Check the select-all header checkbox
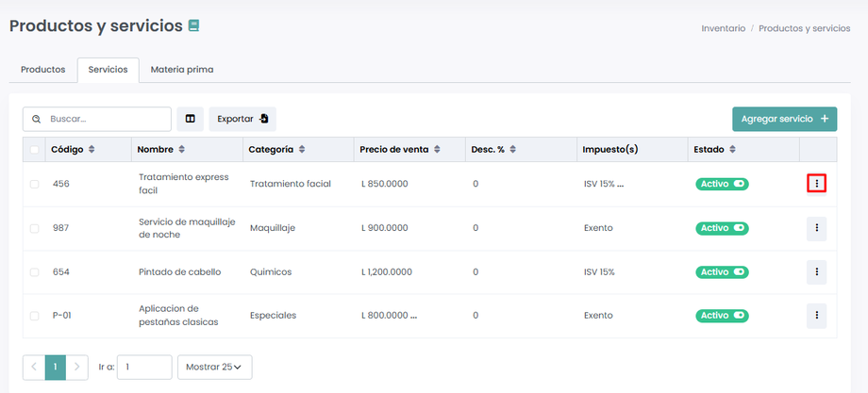 pyautogui.click(x=35, y=149)
